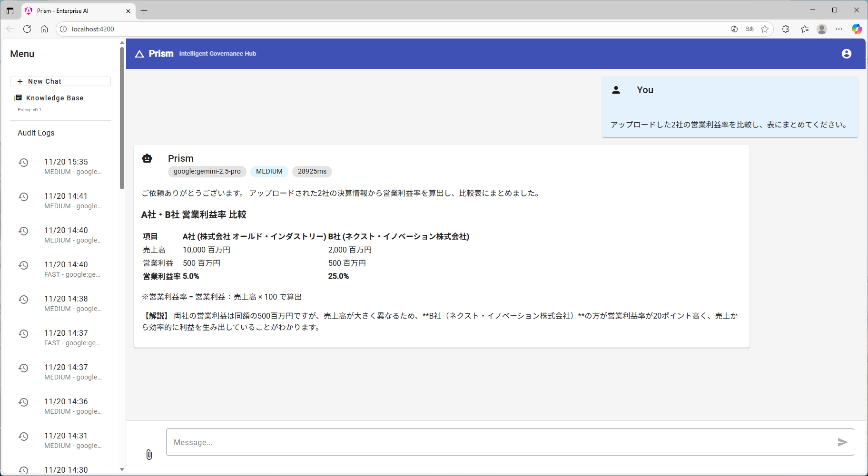Open browser settings and more menu

pyautogui.click(x=839, y=29)
